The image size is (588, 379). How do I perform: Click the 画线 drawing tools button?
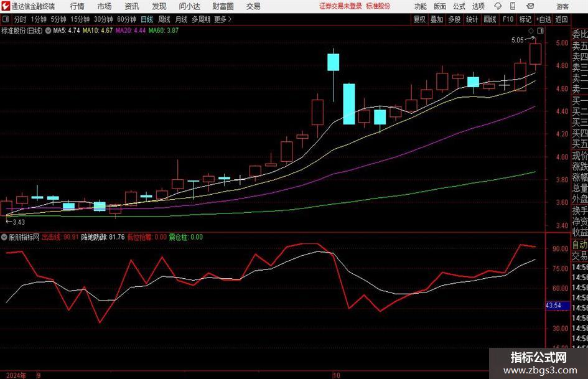tap(490, 19)
